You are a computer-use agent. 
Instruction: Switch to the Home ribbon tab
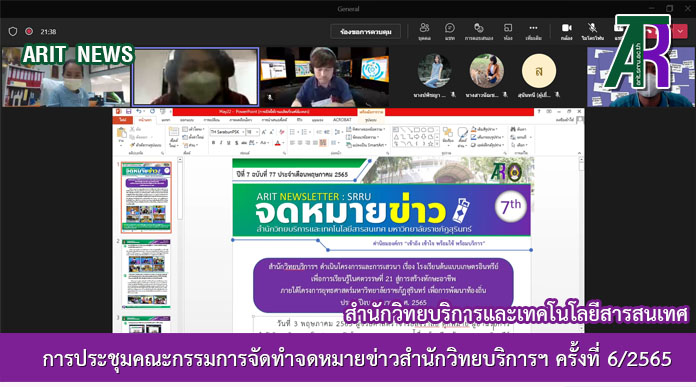(x=145, y=120)
